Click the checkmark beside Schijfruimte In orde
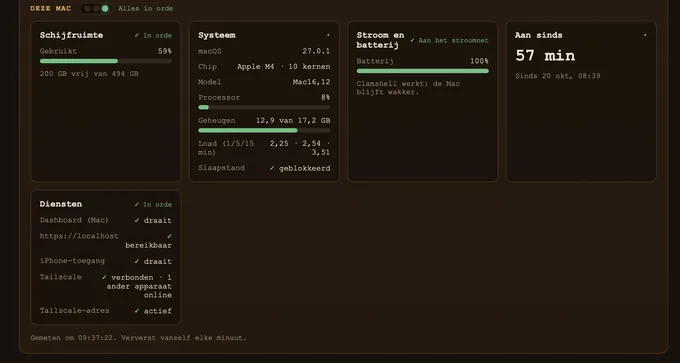This screenshot has height=363, width=680. coord(137,36)
